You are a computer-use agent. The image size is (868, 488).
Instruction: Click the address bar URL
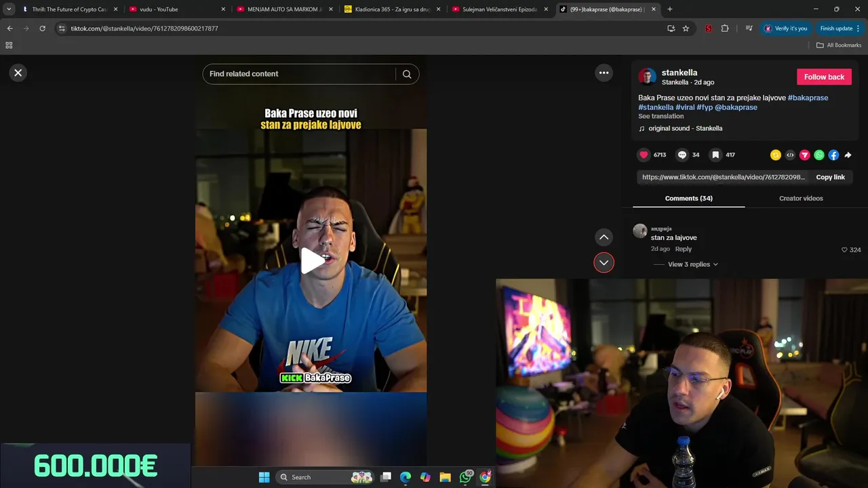click(144, 28)
